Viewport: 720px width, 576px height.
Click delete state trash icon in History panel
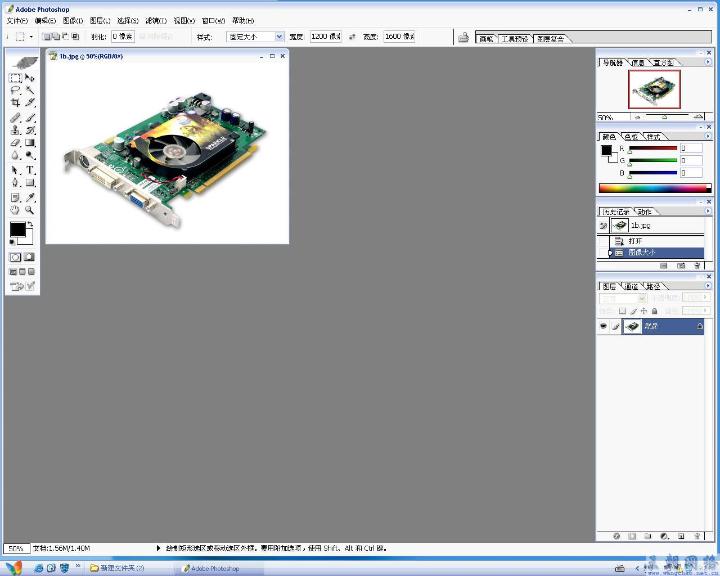(698, 265)
